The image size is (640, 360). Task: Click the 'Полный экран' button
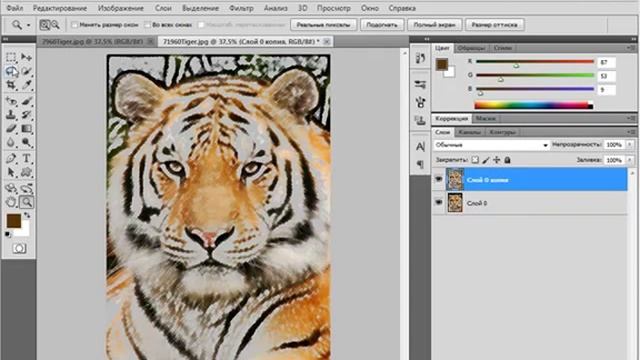(434, 25)
